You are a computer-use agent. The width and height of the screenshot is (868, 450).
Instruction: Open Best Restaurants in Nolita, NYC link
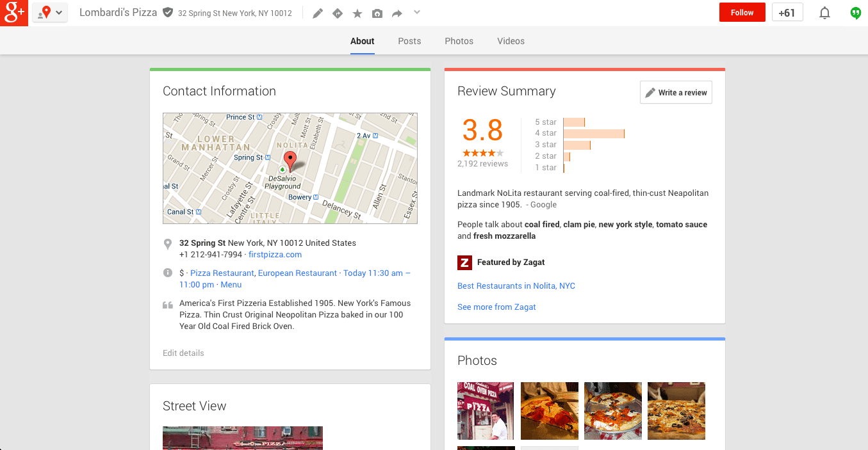(516, 286)
